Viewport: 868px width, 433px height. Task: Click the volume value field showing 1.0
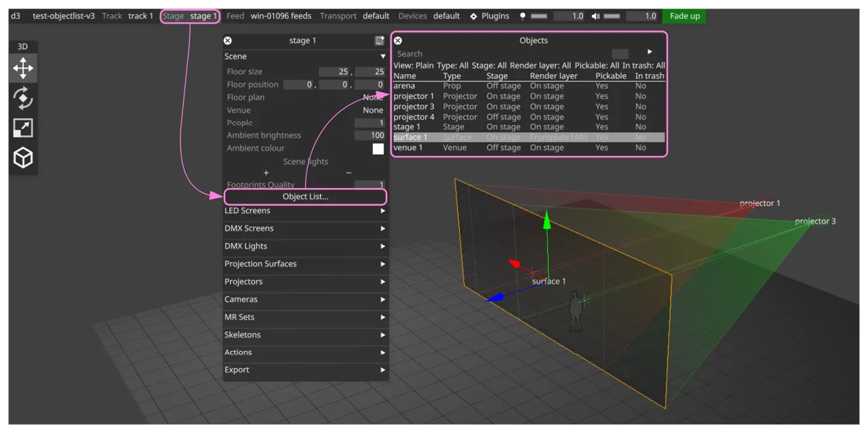point(642,16)
